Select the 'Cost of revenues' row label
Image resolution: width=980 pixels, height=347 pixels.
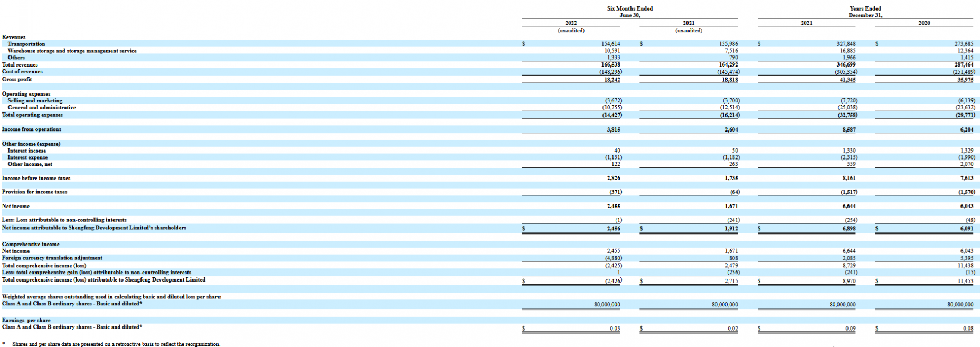(x=22, y=71)
